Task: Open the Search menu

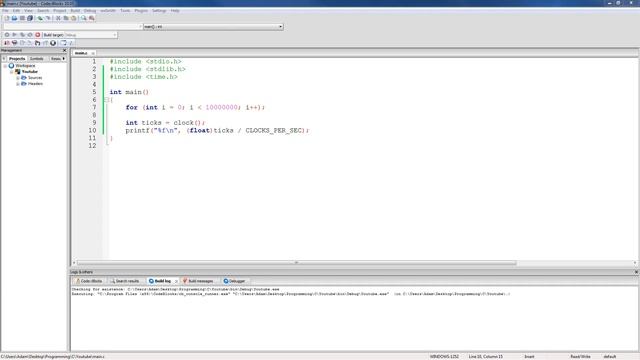Action: (x=43, y=11)
